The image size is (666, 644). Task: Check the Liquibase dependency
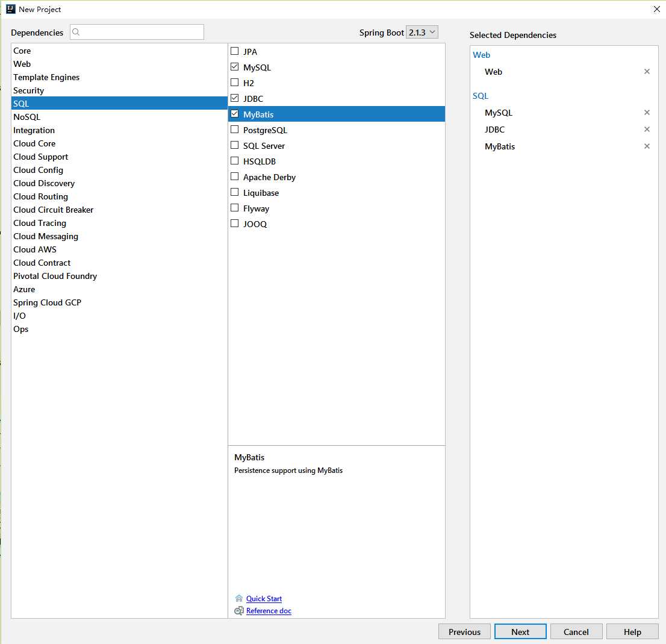click(x=234, y=192)
